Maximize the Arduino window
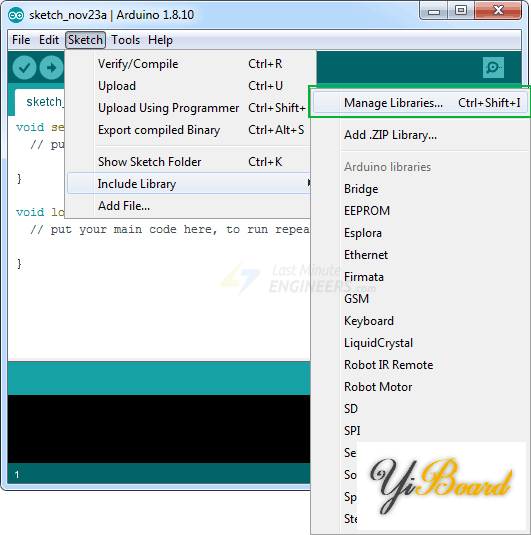Image resolution: width=531 pixels, height=535 pixels. 461,11
